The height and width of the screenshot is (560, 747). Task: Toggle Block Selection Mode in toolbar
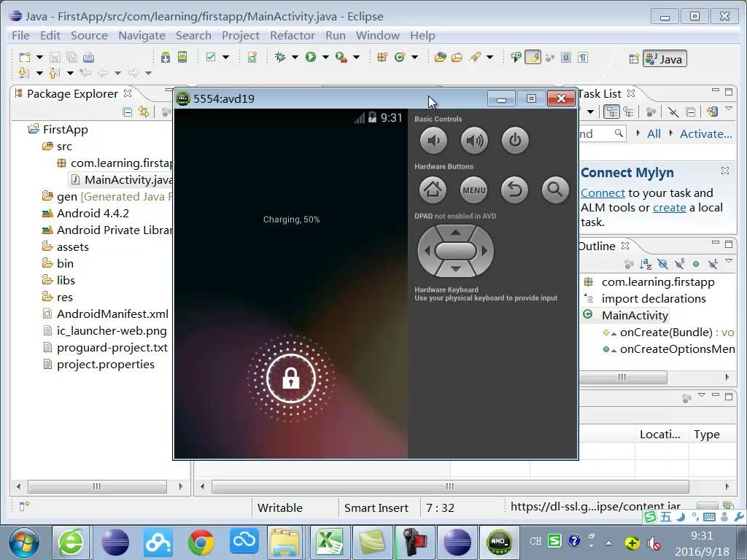point(566,58)
